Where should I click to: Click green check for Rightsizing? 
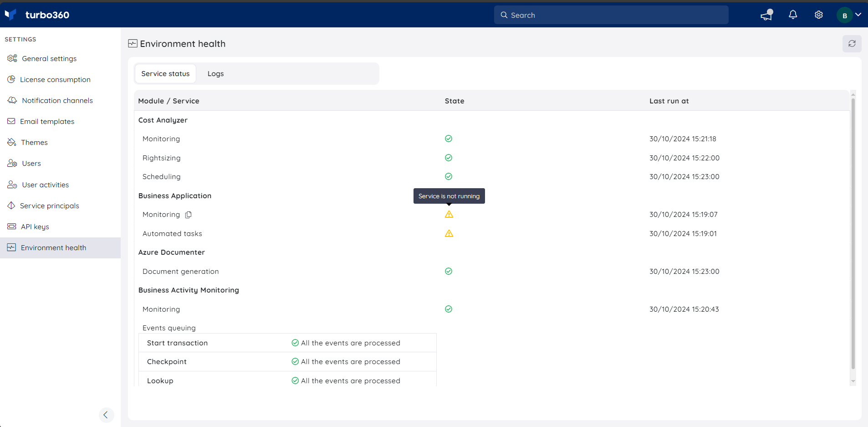tap(449, 158)
